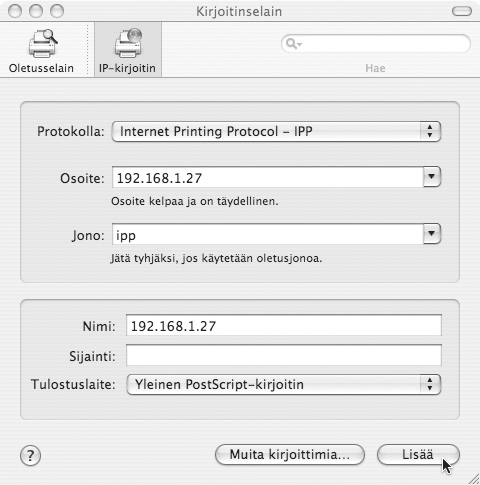Click the magnifier icon in search field

click(x=293, y=44)
